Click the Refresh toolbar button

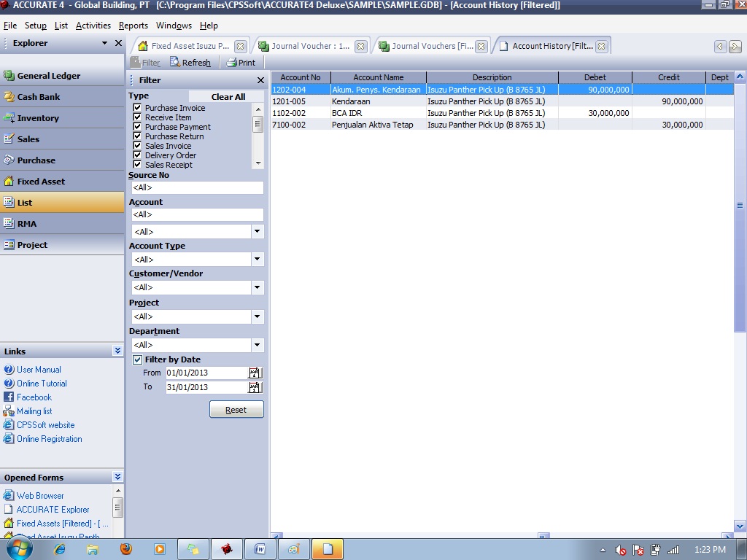(x=190, y=63)
